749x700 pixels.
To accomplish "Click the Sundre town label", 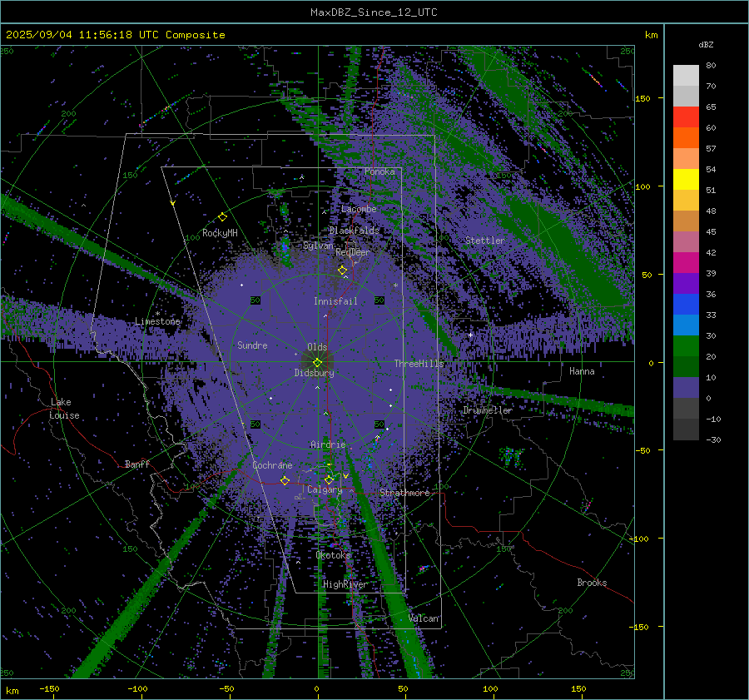I will (252, 345).
